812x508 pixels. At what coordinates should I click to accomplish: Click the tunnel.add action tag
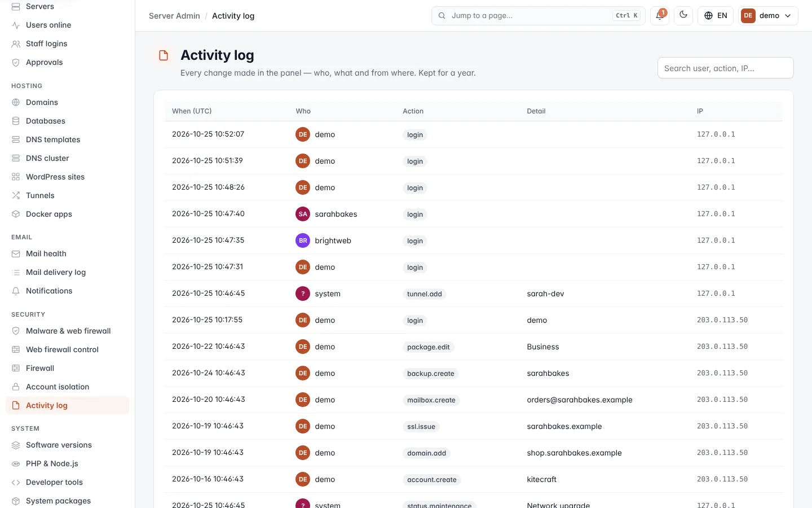[425, 294]
